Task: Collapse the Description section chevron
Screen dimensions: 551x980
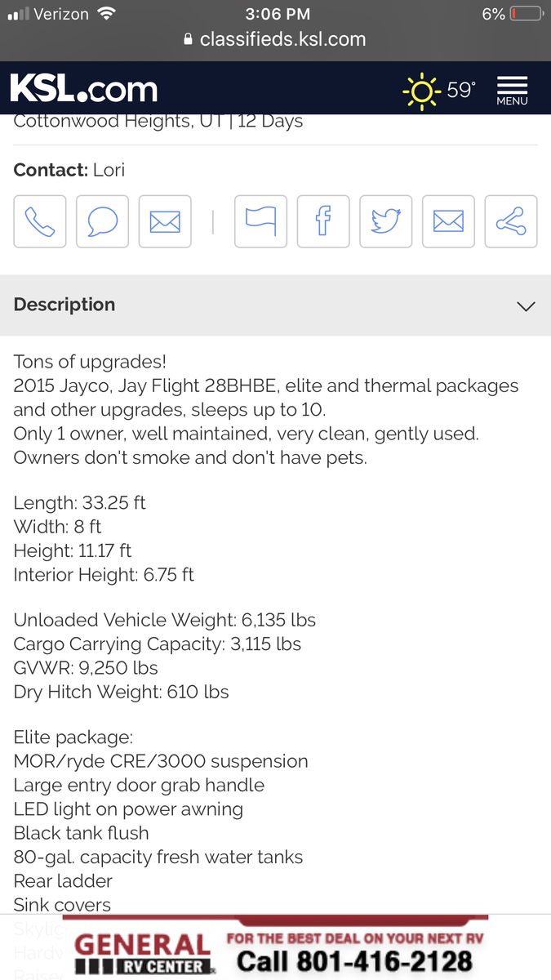Action: coord(526,306)
